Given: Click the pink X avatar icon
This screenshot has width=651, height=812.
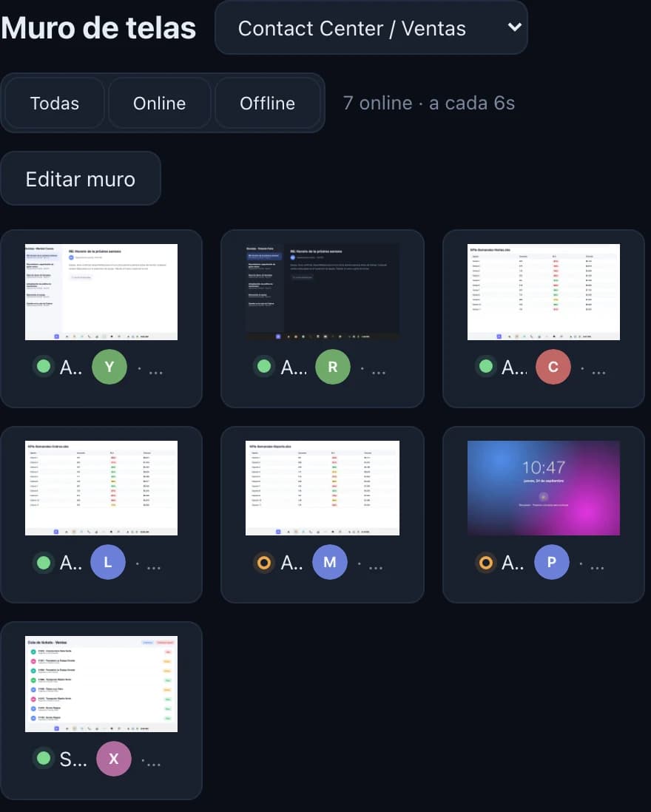Looking at the screenshot, I should (x=114, y=759).
